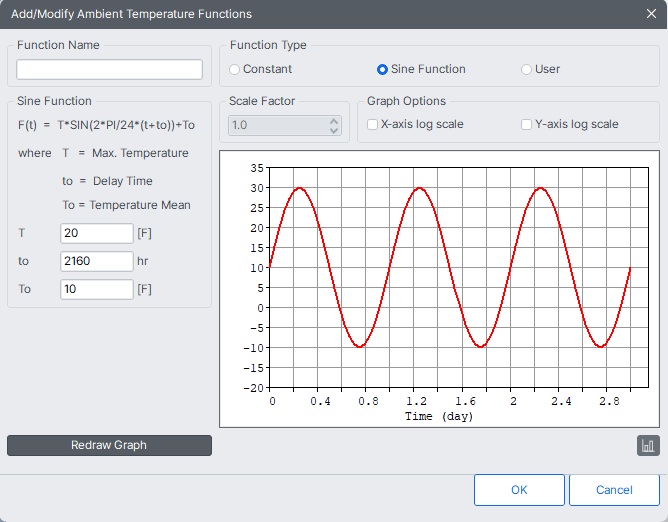Toggle the Y-axis log scale checkbox
Viewport: 668px width, 522px height.
click(527, 125)
